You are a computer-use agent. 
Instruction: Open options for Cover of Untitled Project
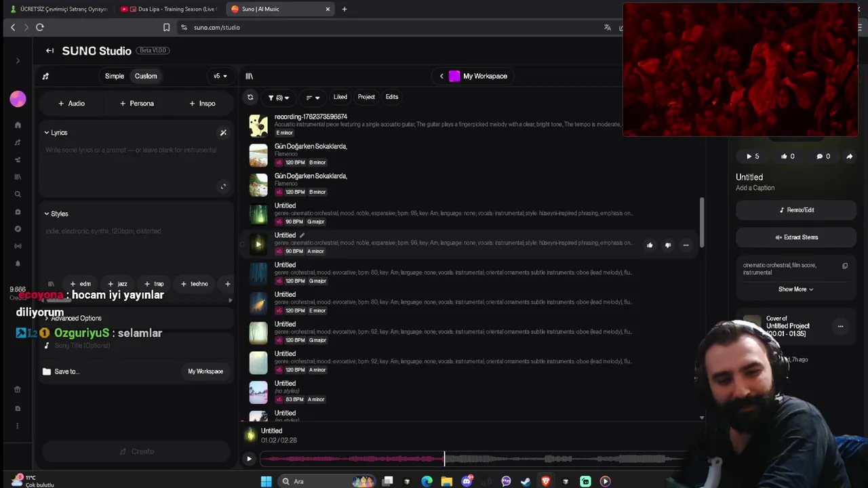coord(840,327)
